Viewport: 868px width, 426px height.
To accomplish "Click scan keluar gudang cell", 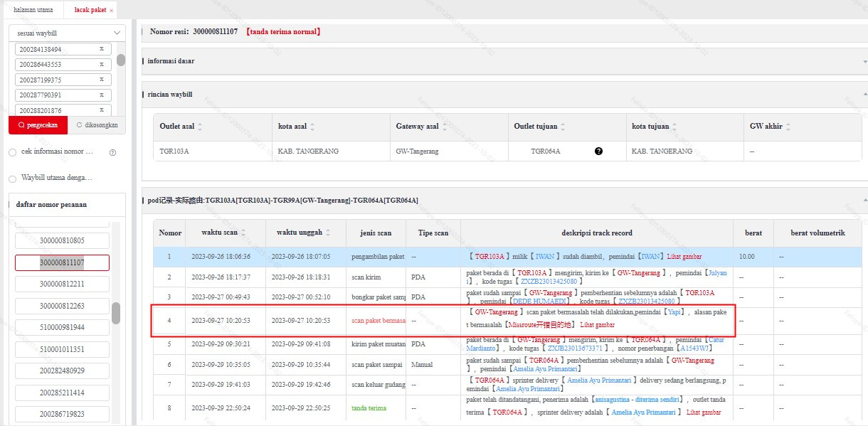I will [378, 385].
